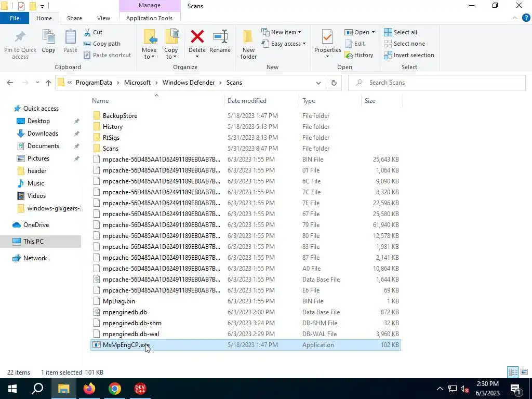The width and height of the screenshot is (532, 399).
Task: Show hidden tray icons chevron
Action: pyautogui.click(x=440, y=389)
